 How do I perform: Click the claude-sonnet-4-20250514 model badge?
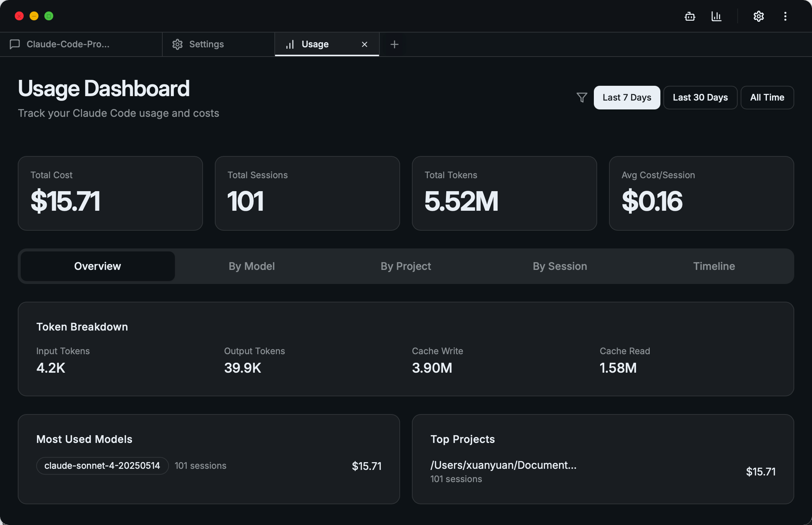click(x=102, y=466)
